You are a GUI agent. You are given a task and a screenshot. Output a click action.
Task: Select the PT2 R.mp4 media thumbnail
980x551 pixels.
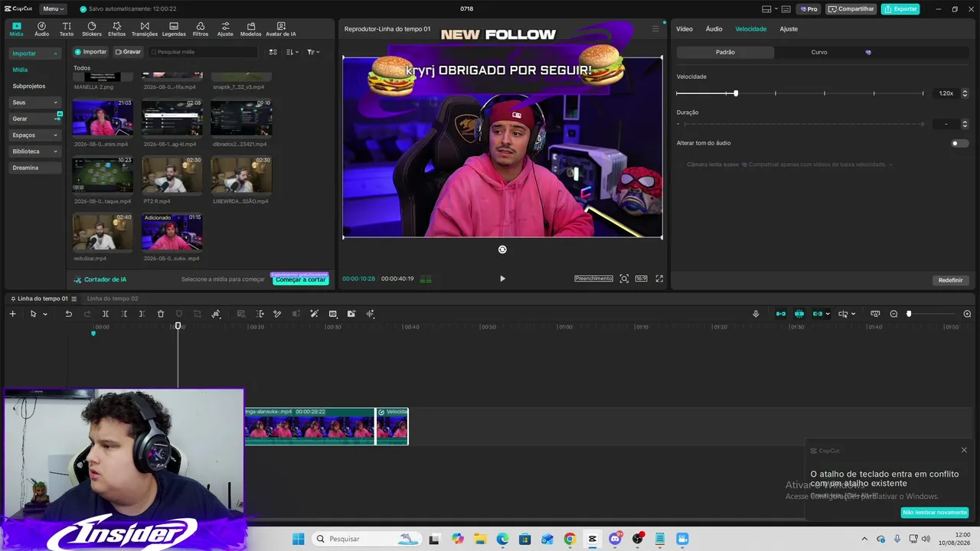172,175
